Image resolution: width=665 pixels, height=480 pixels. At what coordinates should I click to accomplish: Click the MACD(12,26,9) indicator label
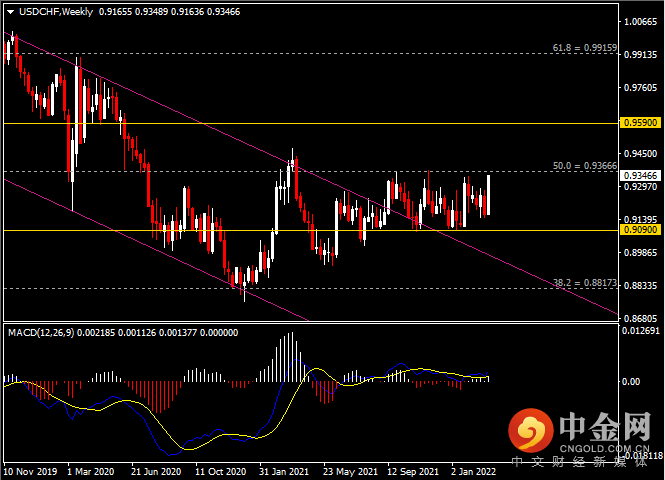(x=41, y=333)
